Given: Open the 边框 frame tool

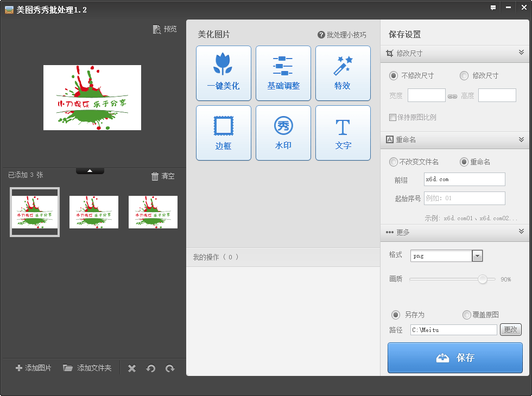Looking at the screenshot, I should click(223, 132).
